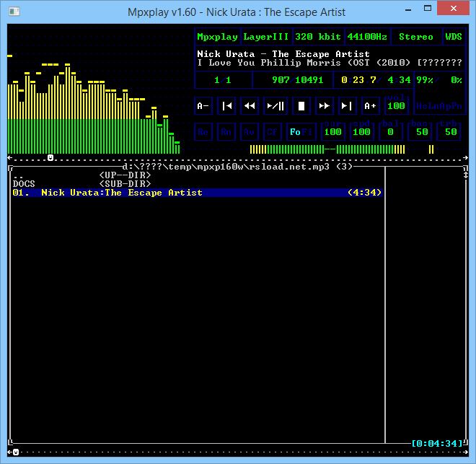Click the A+ auto-volume increase button
476x464 pixels.
coord(371,106)
